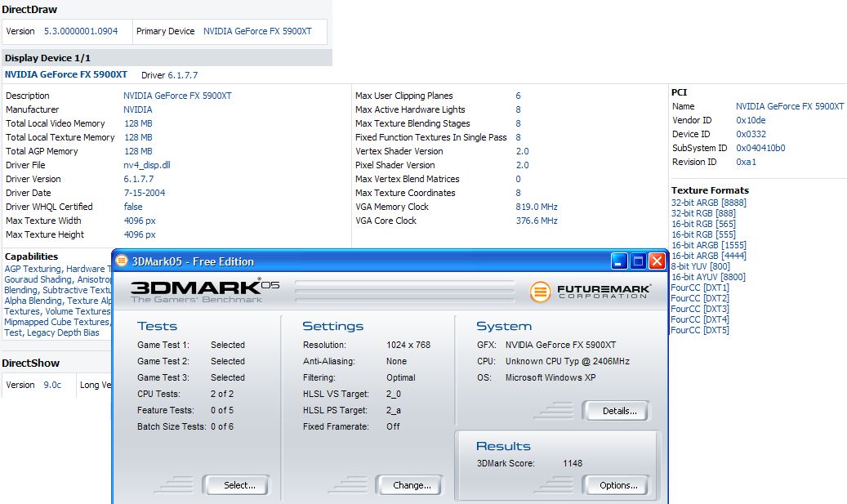Click the Texture Formats heading

click(x=710, y=190)
